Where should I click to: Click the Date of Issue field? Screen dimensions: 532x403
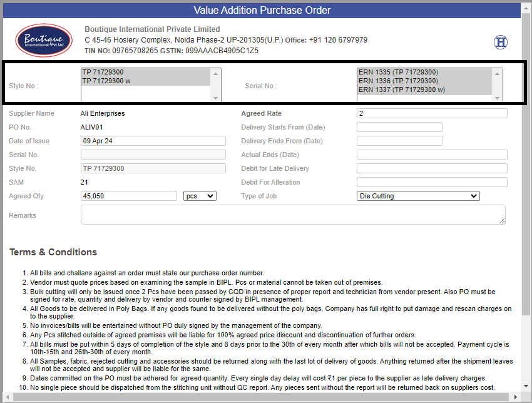pyautogui.click(x=153, y=141)
